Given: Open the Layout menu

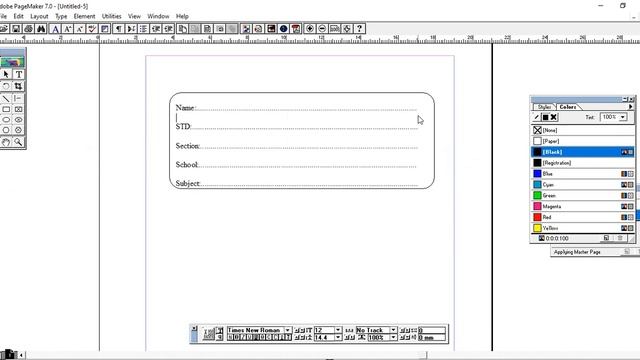Looking at the screenshot, I should coord(39,16).
